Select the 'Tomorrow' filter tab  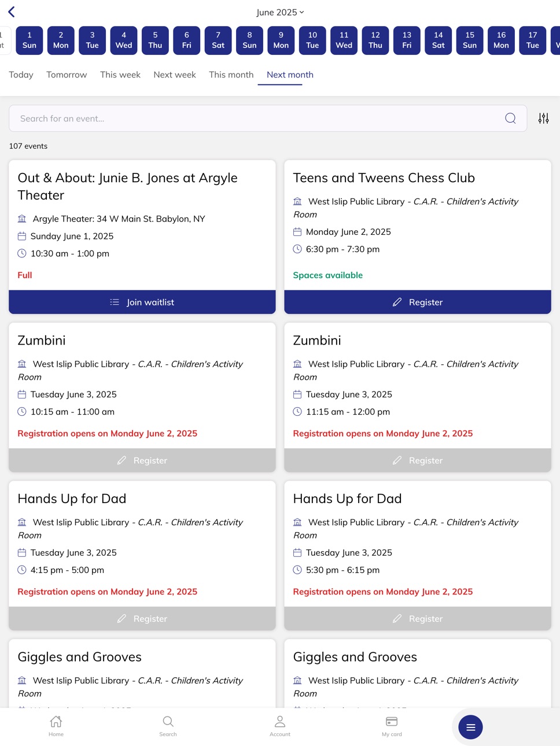coord(67,75)
